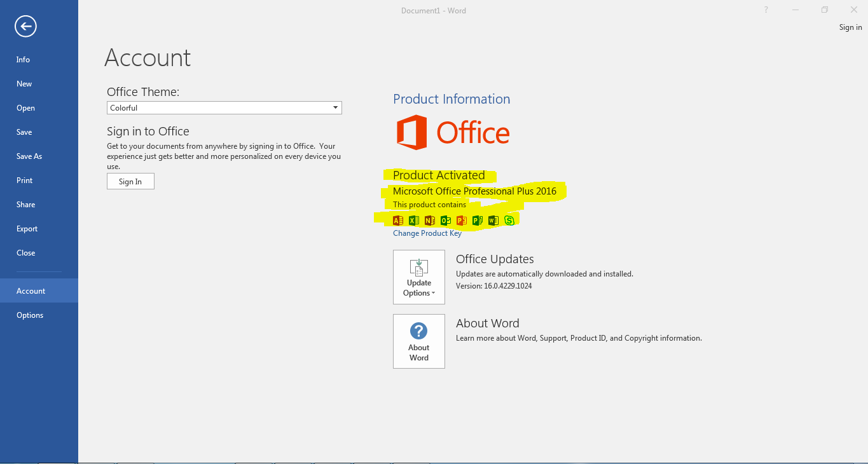This screenshot has height=464, width=868.
Task: Click the Skype for Business product icon
Action: click(x=509, y=221)
